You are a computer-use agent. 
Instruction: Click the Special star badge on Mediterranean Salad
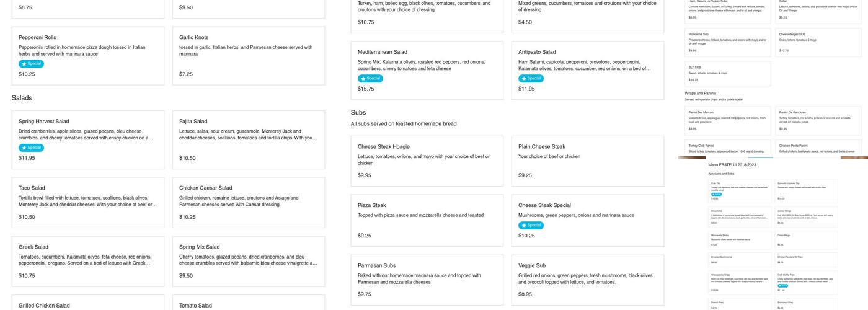point(370,79)
